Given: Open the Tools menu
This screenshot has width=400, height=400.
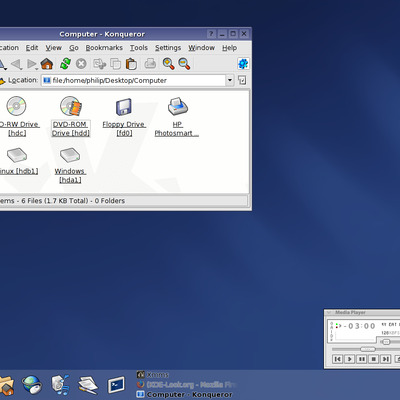Looking at the screenshot, I should click(139, 48).
